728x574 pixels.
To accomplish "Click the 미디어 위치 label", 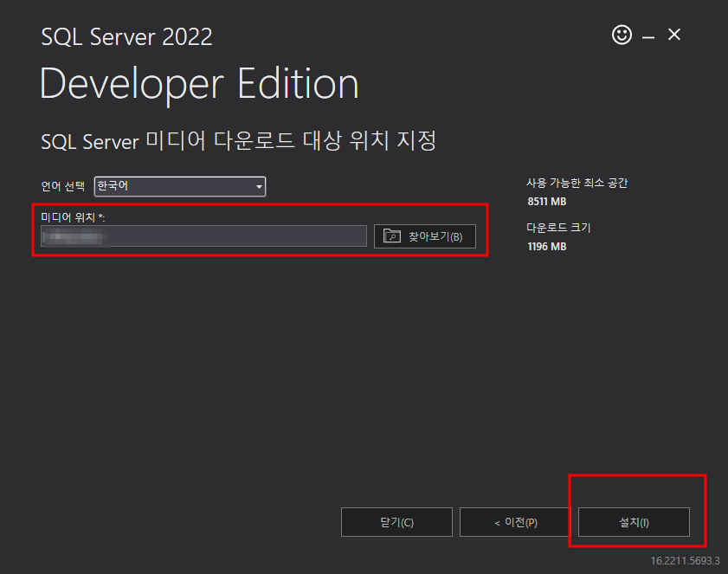I will (73, 217).
